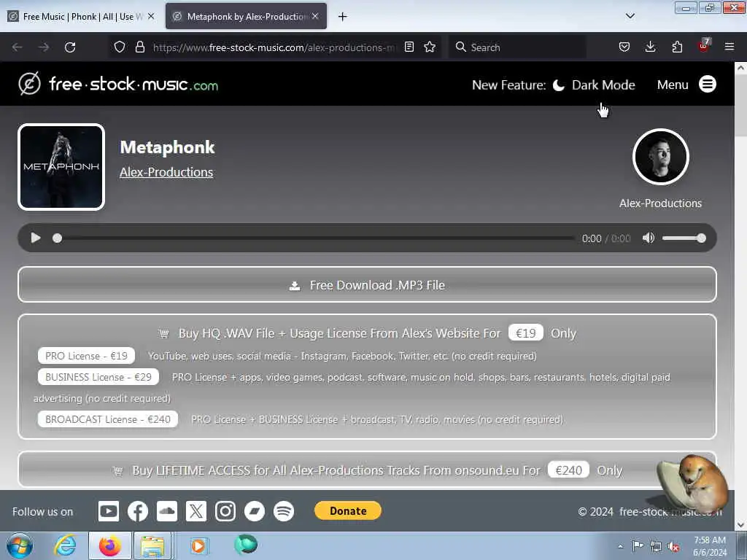Click the muted volume tray icon
Image resolution: width=747 pixels, height=560 pixels.
673,547
